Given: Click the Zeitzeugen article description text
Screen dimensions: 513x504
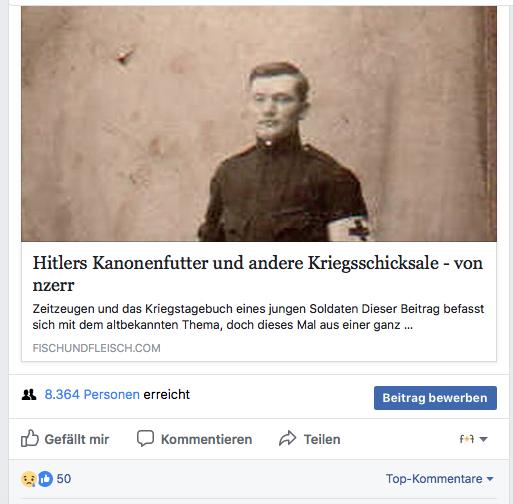Looking at the screenshot, I should coord(258,317).
